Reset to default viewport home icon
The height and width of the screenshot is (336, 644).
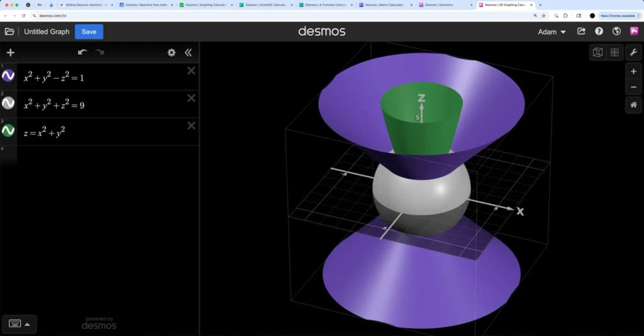(633, 104)
